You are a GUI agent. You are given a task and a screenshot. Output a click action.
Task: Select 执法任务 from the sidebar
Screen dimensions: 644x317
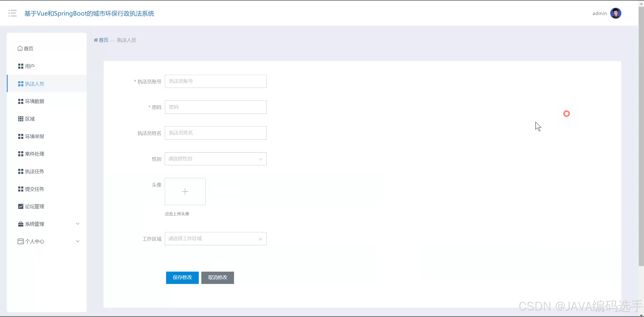(x=34, y=171)
